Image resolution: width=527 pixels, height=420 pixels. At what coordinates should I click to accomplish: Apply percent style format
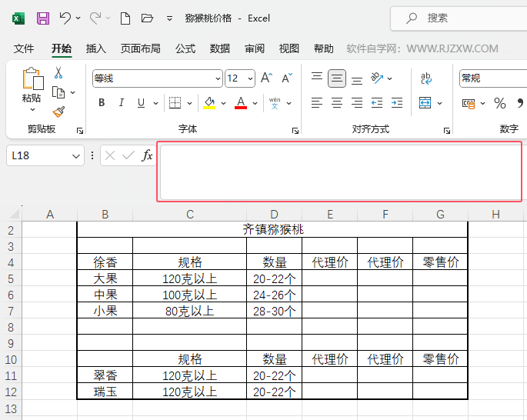pyautogui.click(x=500, y=103)
